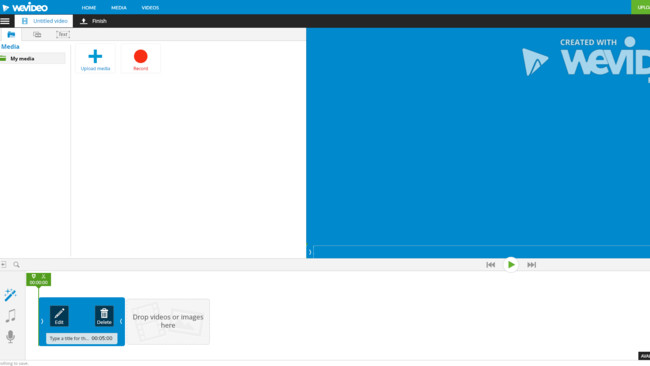
Task: Click the marker pin icon on playhead
Action: 34,276
